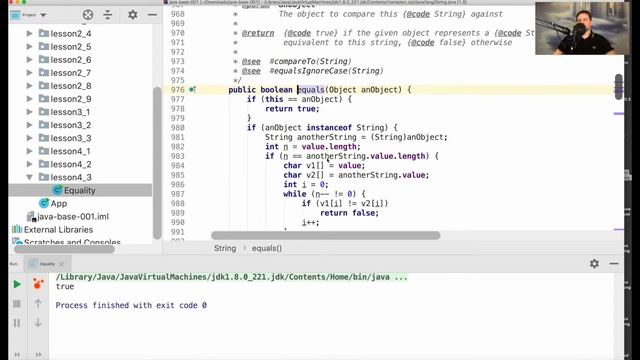Stop the running process

(17, 304)
